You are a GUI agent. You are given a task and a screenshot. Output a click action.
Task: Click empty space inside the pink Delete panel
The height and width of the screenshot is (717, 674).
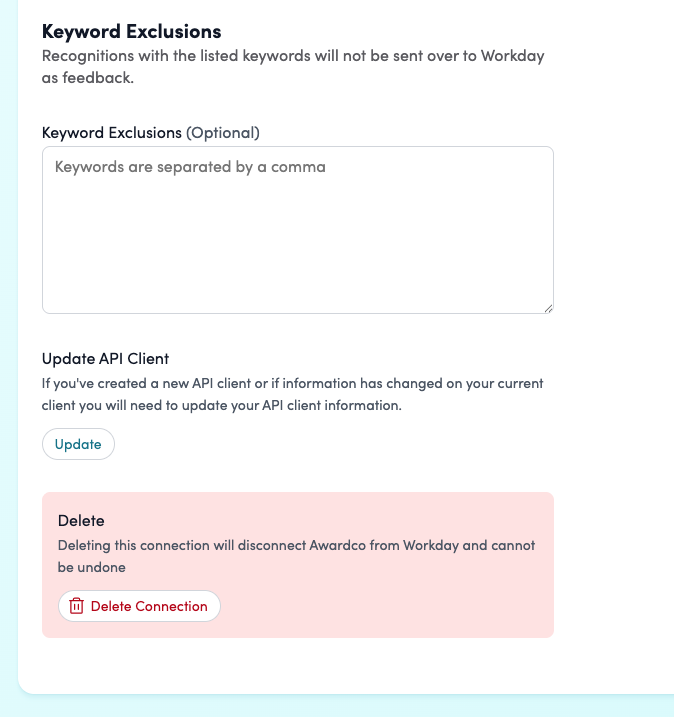pyautogui.click(x=400, y=605)
